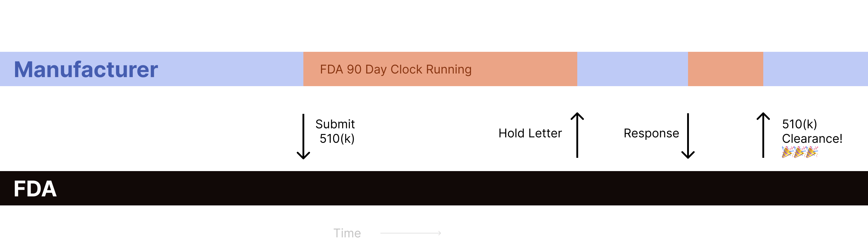Screen dimensions: 868x250
Task: Select the Manufacturer heading text
Action: click(x=86, y=70)
